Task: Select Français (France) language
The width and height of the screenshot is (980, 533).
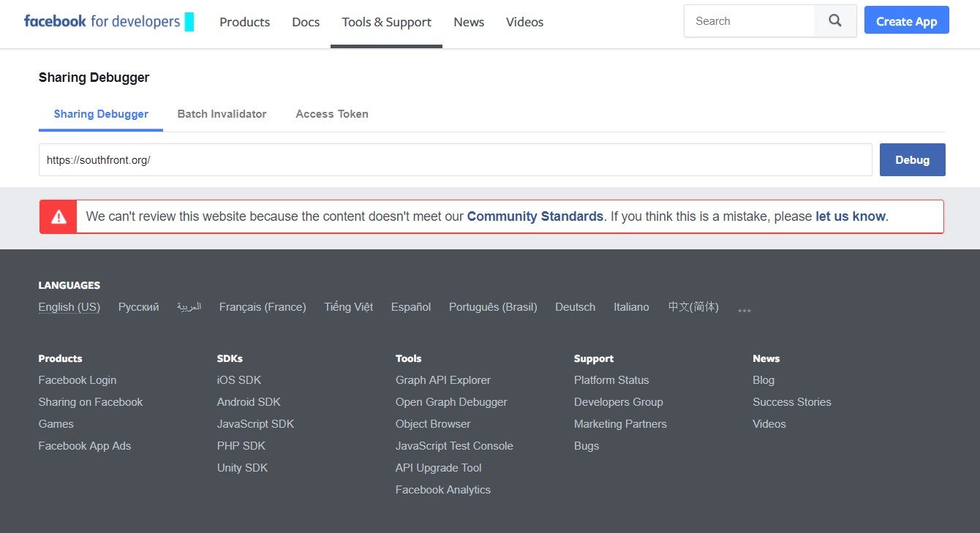Action: (263, 307)
